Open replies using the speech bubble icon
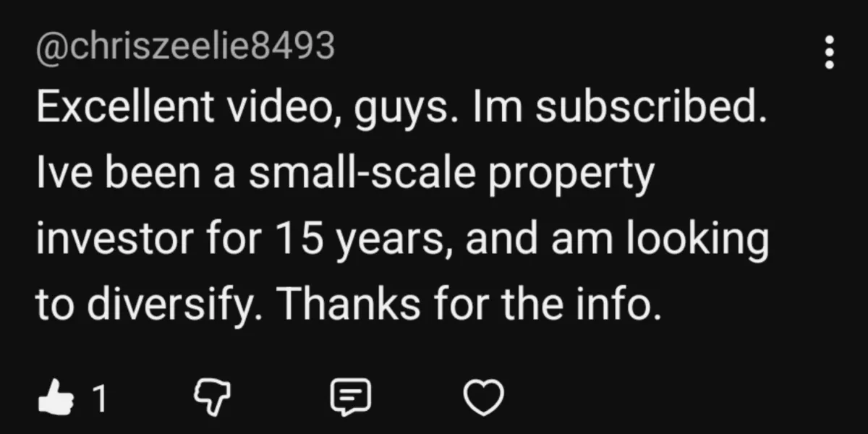868x434 pixels. 350,398
